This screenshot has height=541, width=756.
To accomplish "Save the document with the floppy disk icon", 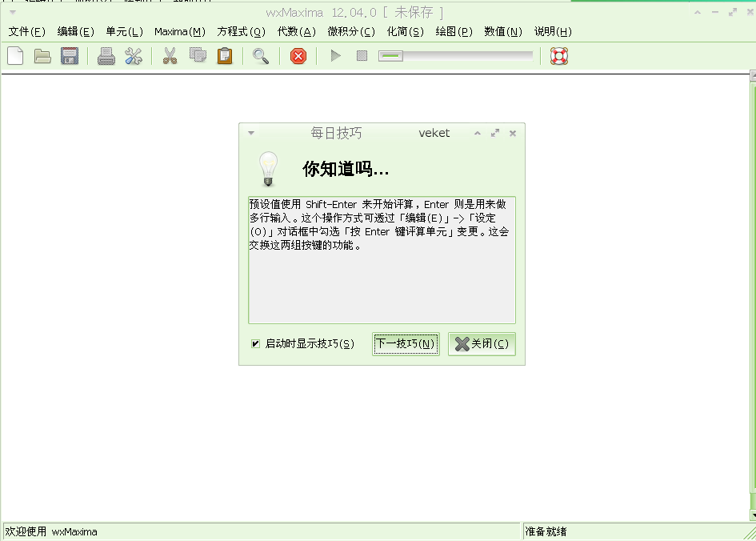I will pyautogui.click(x=70, y=56).
